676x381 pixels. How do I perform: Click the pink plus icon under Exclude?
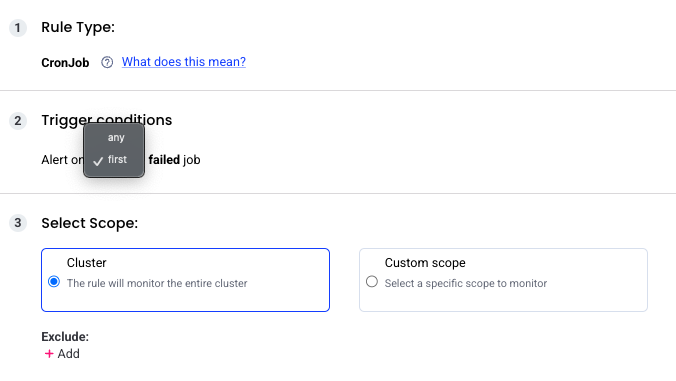point(49,354)
